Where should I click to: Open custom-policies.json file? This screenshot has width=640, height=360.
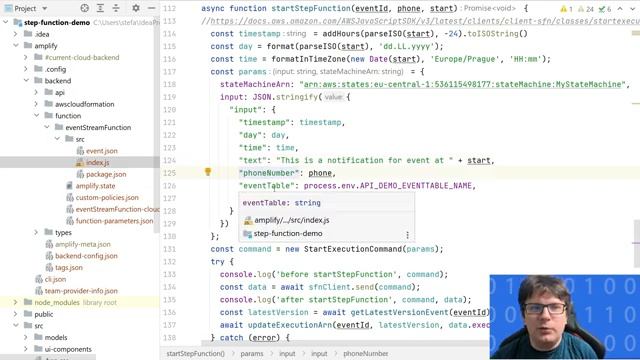pos(107,197)
